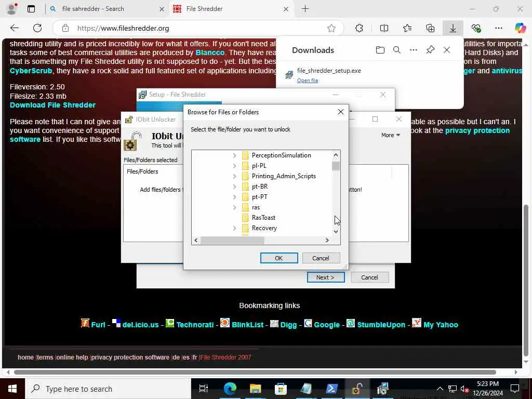Open the tab actions menu icon

point(31,9)
